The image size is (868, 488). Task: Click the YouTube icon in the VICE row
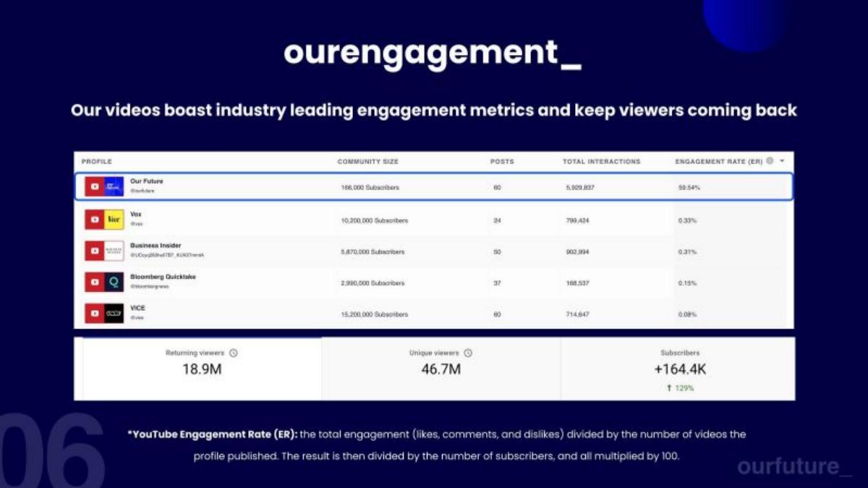(95, 313)
